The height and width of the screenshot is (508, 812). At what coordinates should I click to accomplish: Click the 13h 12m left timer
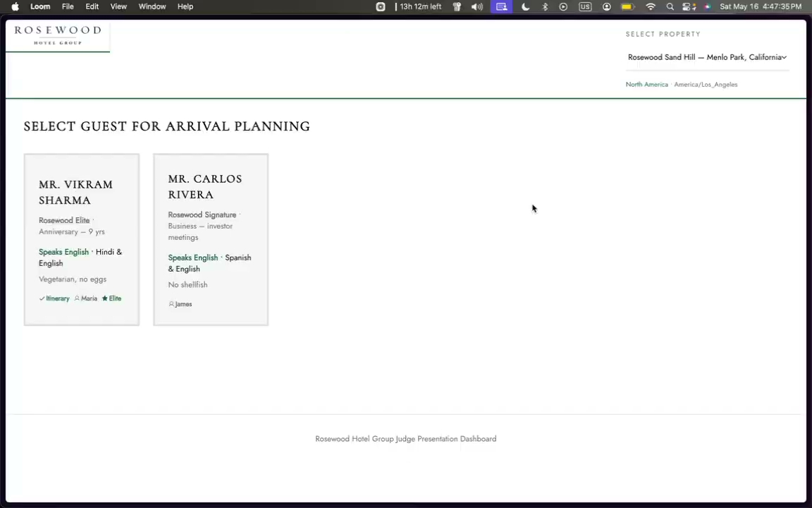[420, 7]
